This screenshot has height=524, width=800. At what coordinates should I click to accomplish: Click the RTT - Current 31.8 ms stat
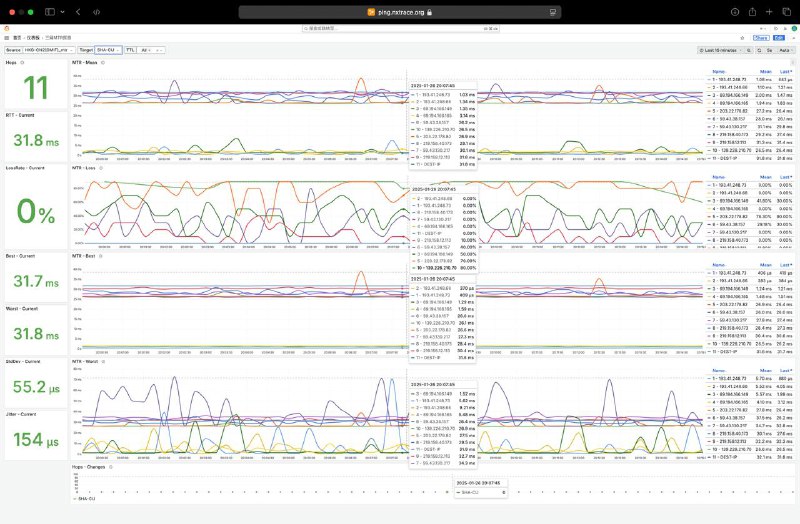click(x=36, y=140)
